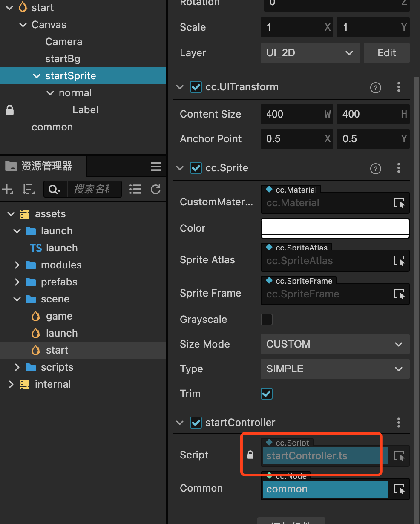Open cc.Sprite component options menu
Image resolution: width=420 pixels, height=524 pixels.
pyautogui.click(x=399, y=168)
